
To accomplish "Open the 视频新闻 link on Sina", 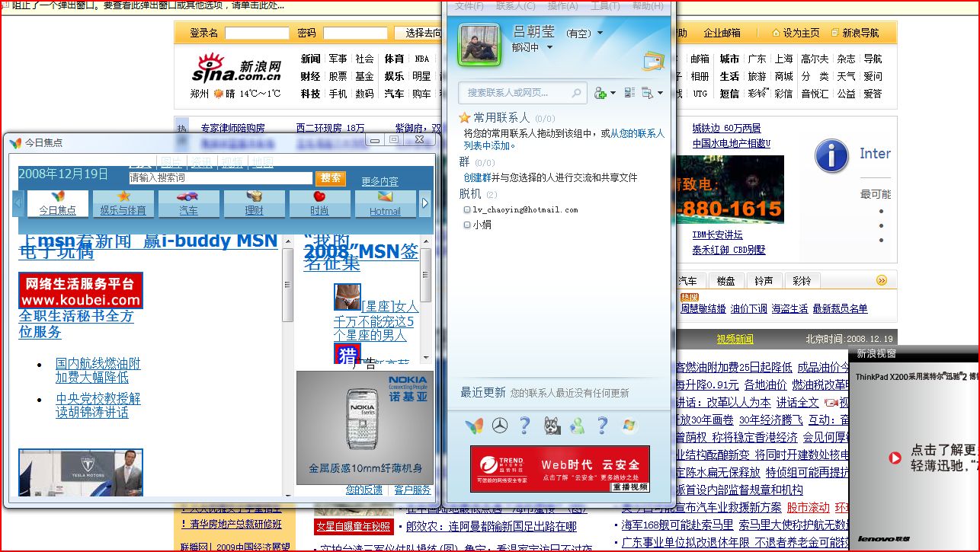I will pos(735,339).
